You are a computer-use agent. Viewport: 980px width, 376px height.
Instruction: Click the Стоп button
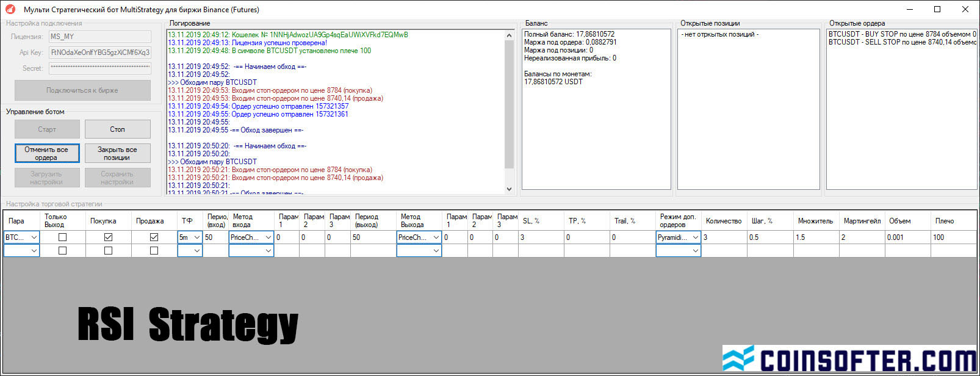point(118,129)
